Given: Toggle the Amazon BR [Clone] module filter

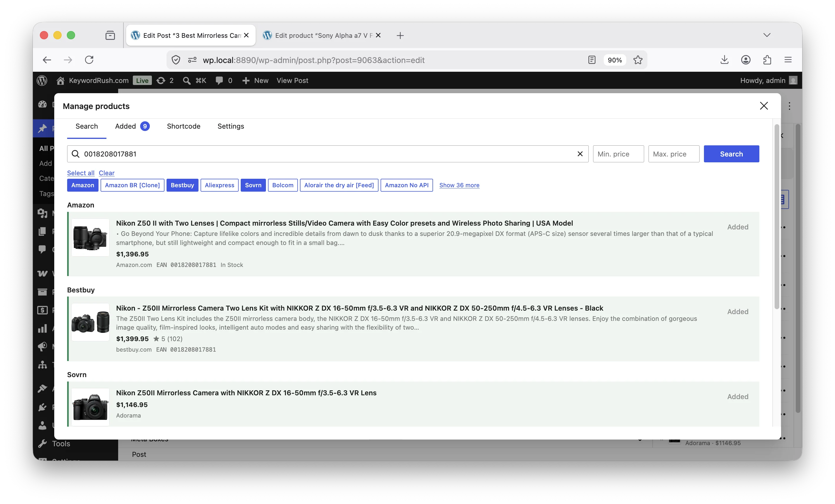Looking at the screenshot, I should pos(132,185).
